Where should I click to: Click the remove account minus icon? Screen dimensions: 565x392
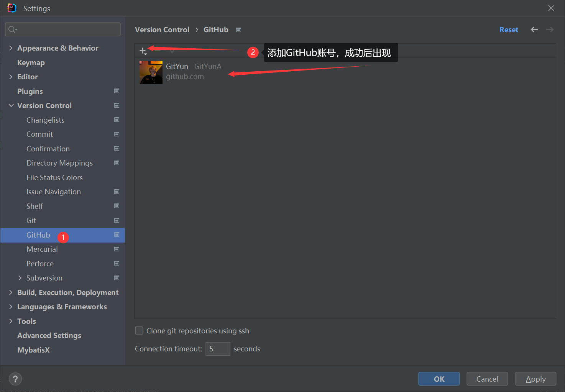158,51
